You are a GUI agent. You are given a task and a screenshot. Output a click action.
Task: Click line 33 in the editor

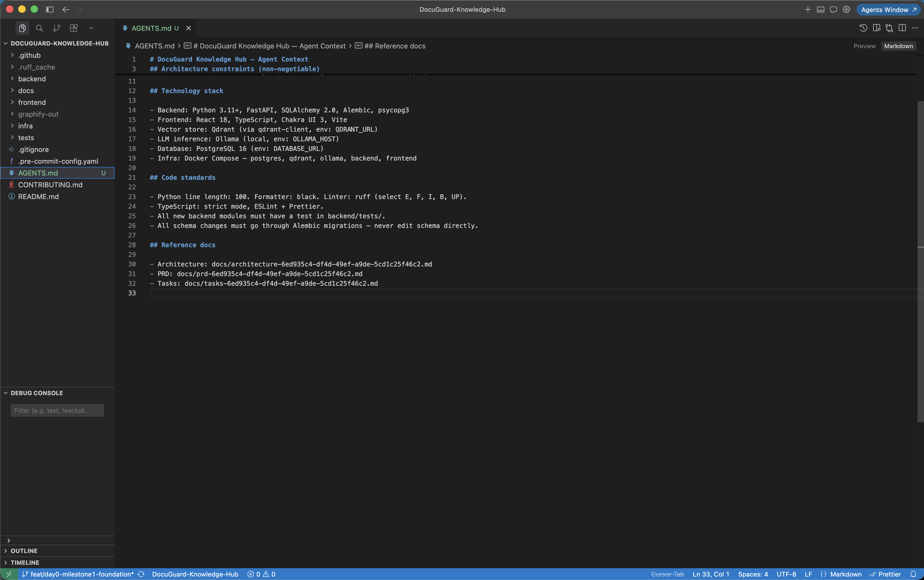[x=533, y=293]
